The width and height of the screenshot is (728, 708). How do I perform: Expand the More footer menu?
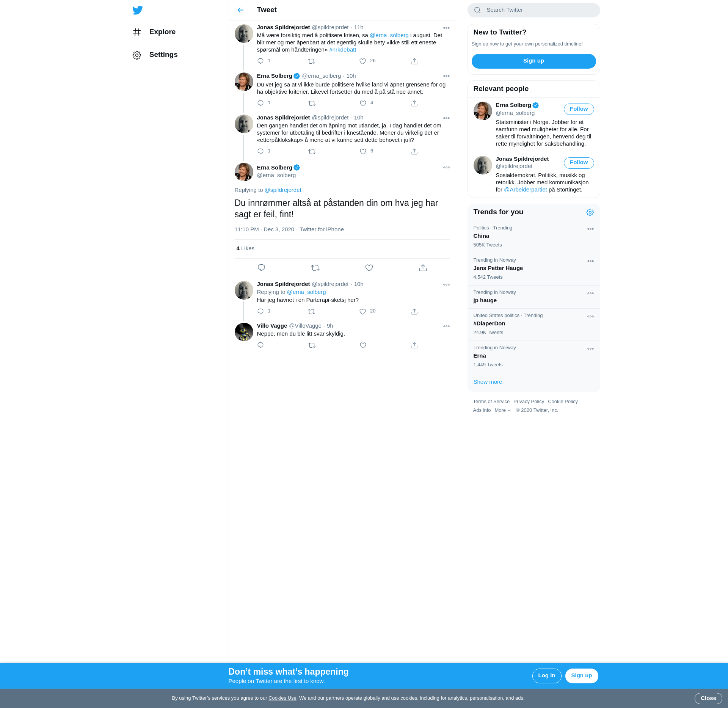[x=503, y=410]
